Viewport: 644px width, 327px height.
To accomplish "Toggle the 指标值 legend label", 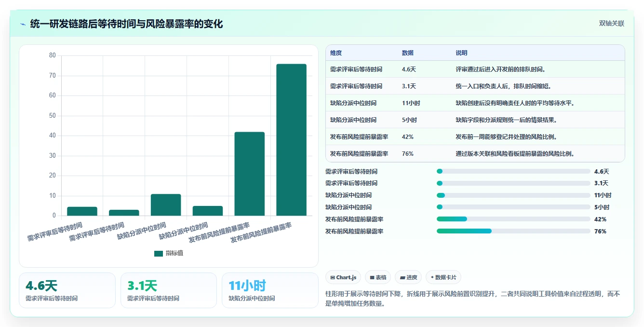I will tap(174, 254).
